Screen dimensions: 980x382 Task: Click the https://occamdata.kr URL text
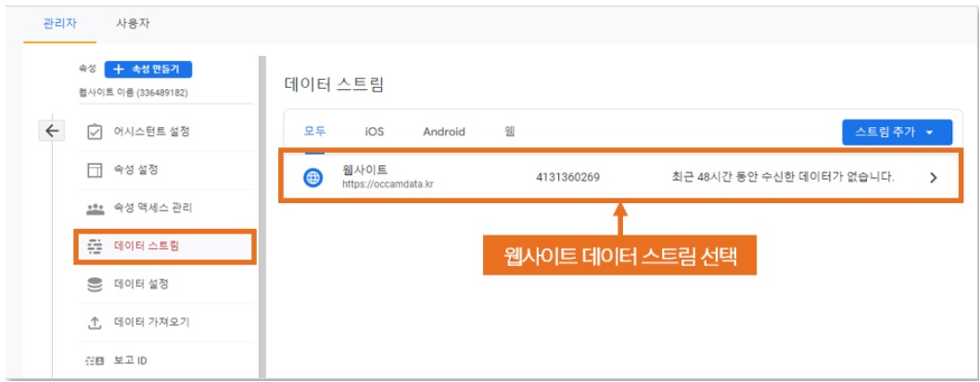[x=388, y=185]
